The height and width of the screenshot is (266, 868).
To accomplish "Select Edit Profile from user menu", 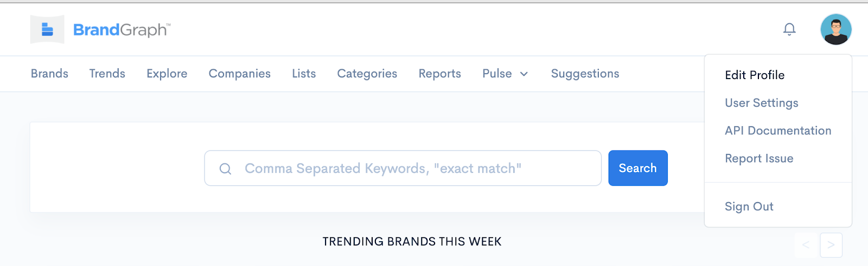I will point(755,75).
